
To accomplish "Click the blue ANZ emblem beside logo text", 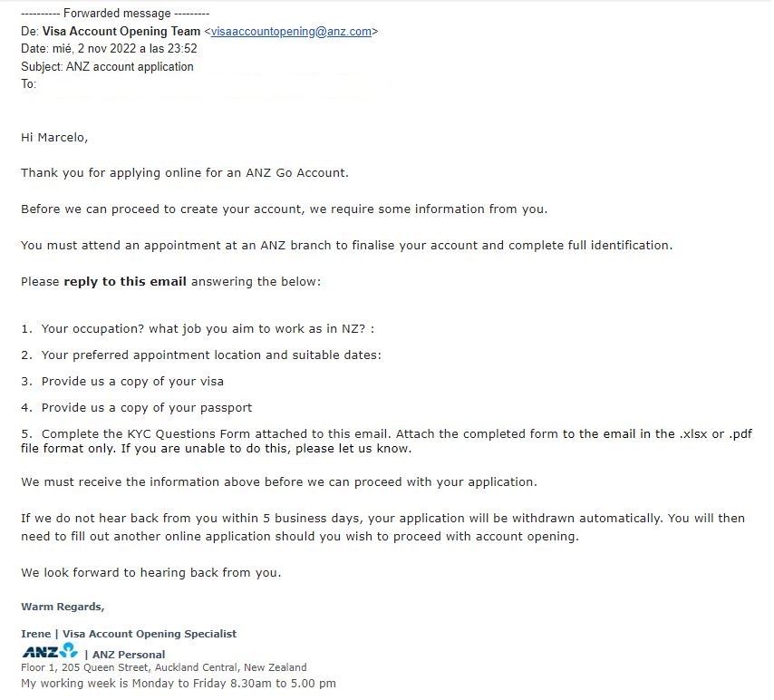I will tap(69, 649).
